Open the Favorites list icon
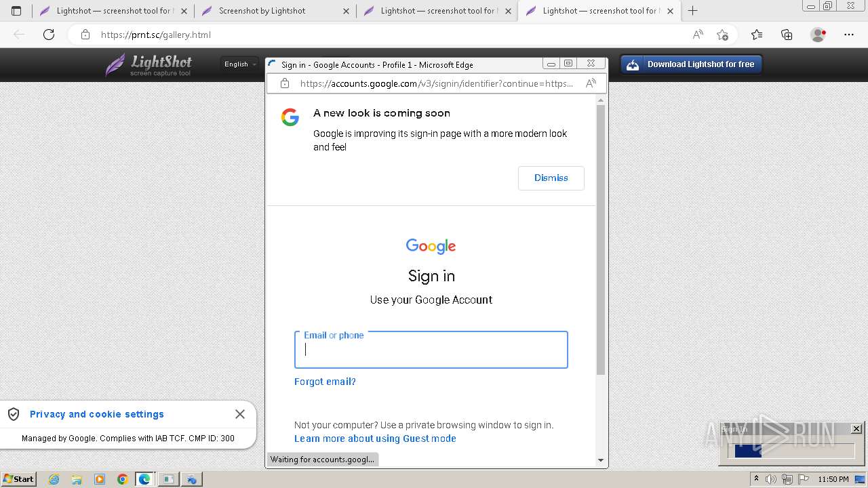 coord(757,35)
